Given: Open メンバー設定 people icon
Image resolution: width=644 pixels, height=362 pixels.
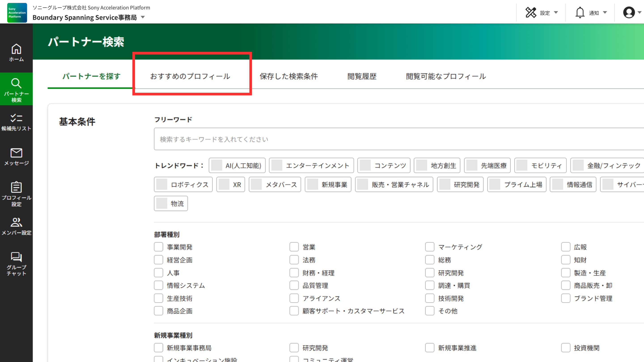Looking at the screenshot, I should point(16,222).
